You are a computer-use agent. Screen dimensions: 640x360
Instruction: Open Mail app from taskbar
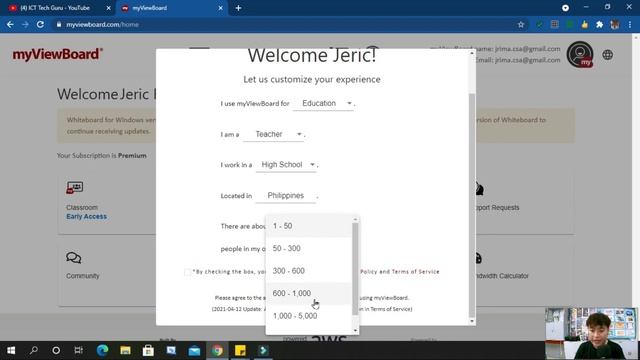pyautogui.click(x=194, y=350)
